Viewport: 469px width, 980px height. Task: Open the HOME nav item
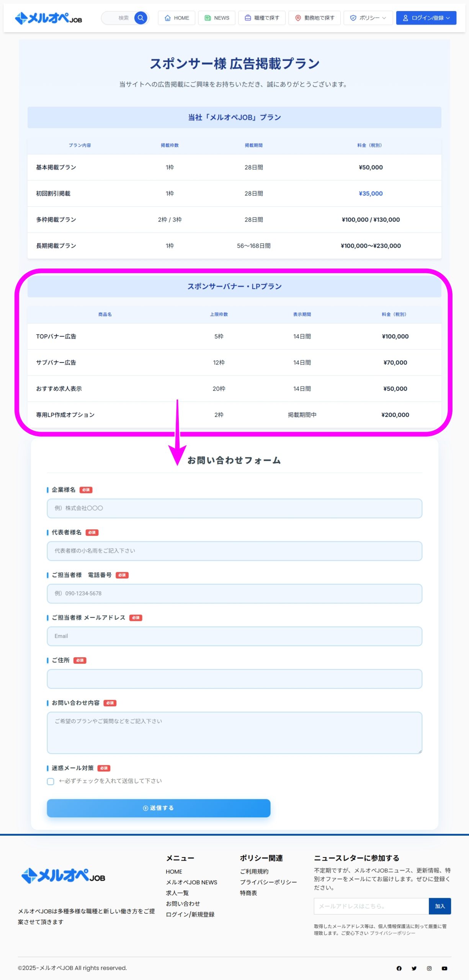(x=176, y=18)
